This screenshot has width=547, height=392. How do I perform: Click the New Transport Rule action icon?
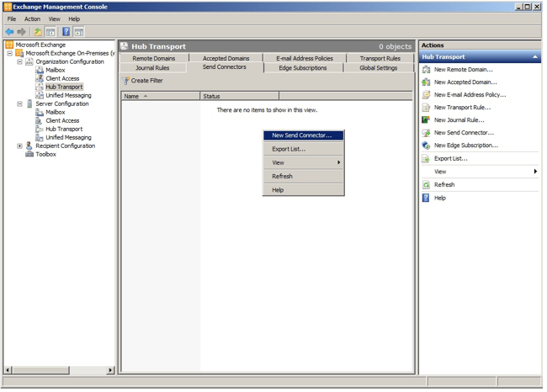[x=426, y=108]
